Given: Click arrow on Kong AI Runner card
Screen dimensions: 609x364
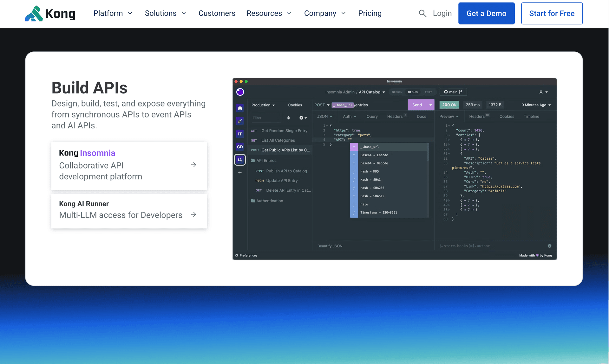Looking at the screenshot, I should [x=193, y=214].
